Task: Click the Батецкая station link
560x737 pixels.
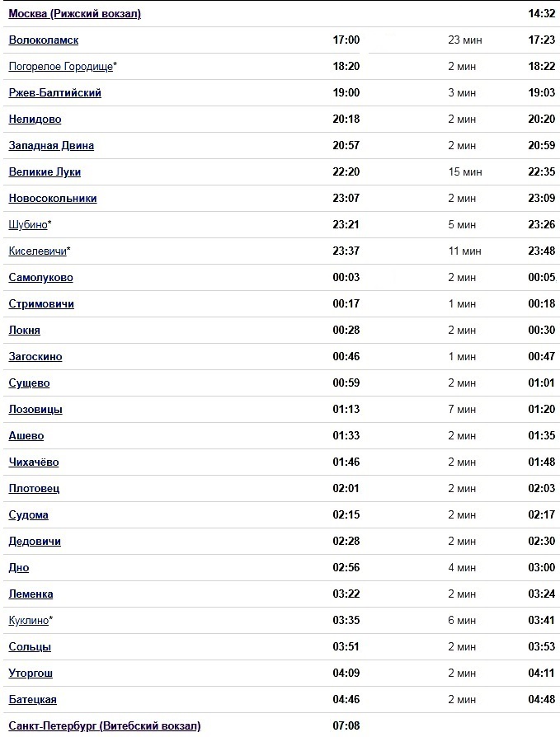Action: 32,700
